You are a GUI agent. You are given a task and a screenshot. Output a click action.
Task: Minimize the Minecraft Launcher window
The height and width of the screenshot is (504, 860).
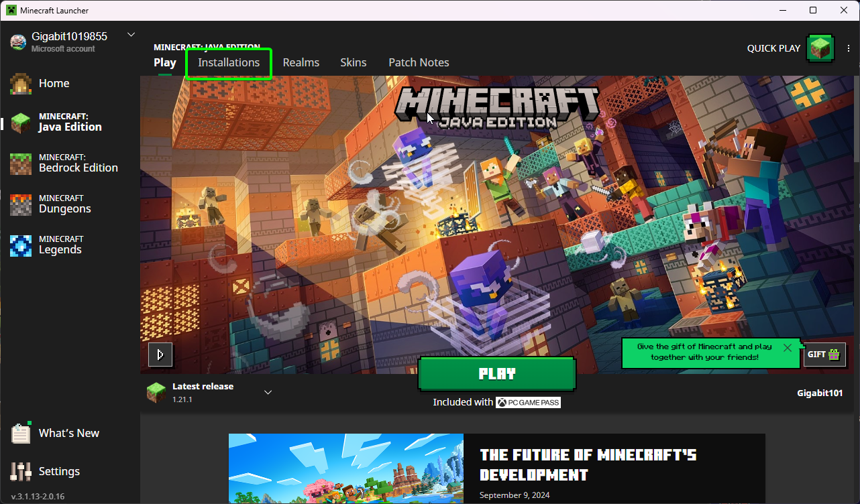[783, 11]
